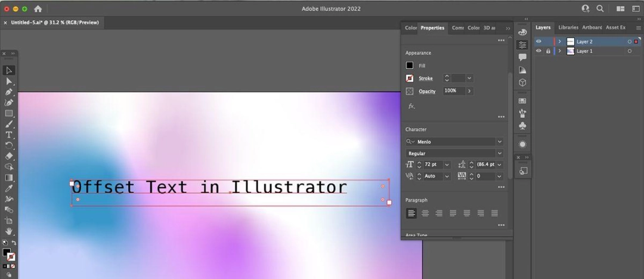Image resolution: width=644 pixels, height=279 pixels.
Task: Open the Swatches grid panel icon
Action: [x=522, y=101]
